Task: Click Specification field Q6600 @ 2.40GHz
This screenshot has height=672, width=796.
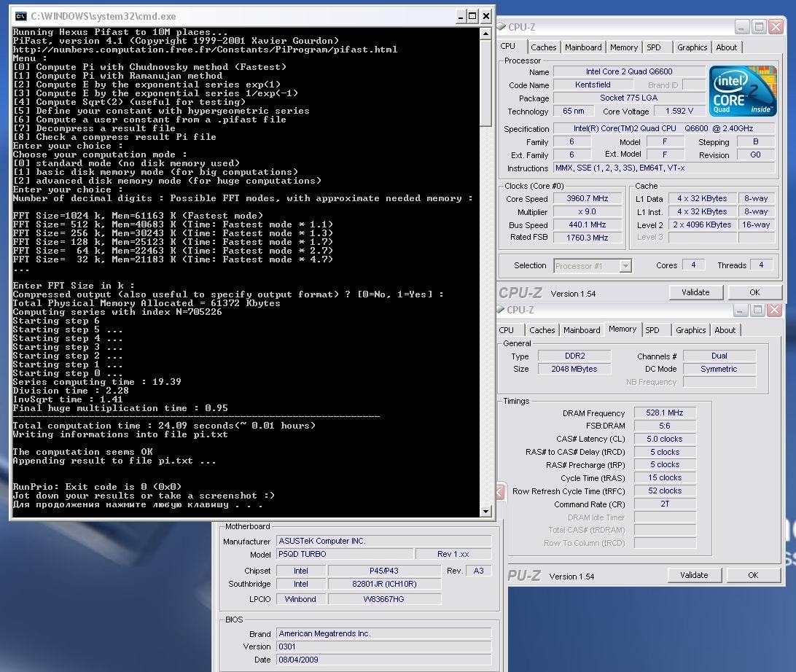Action: click(x=664, y=128)
